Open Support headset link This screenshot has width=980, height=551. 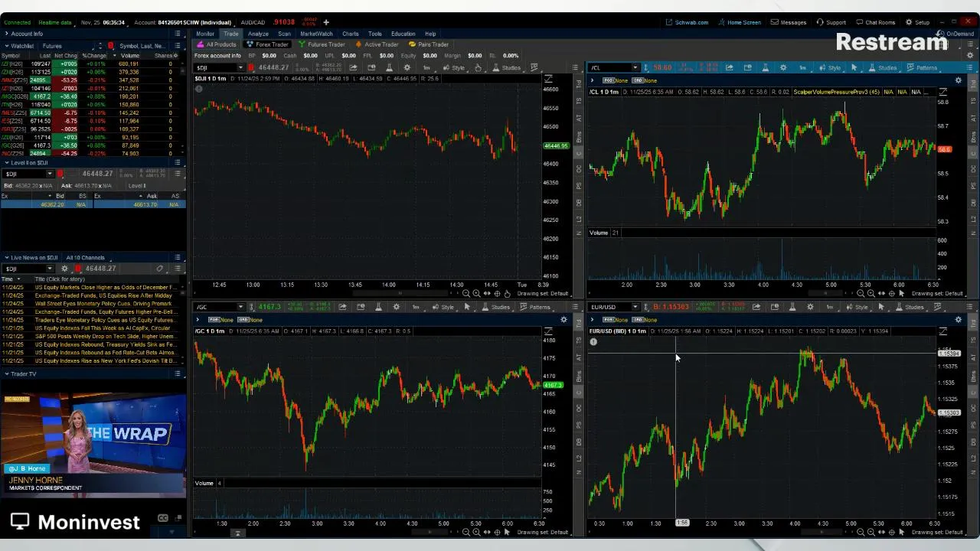pos(831,22)
